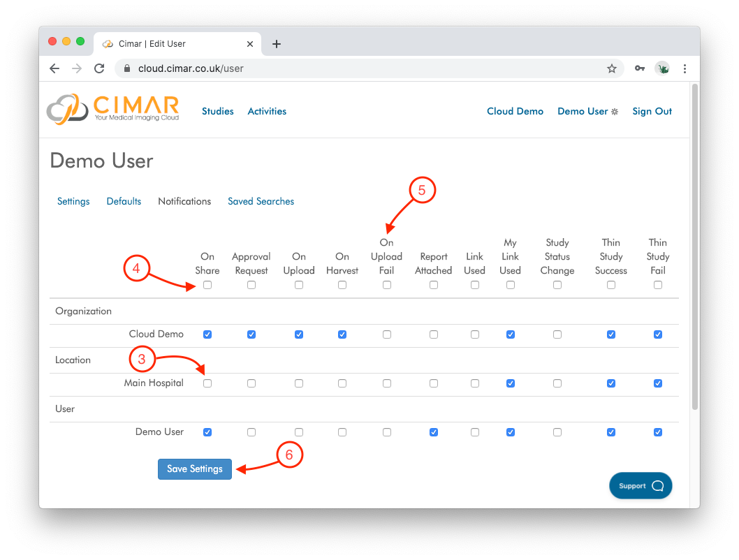This screenshot has width=739, height=560.
Task: Uncheck My Link Used for Cloud Demo
Action: [x=511, y=334]
